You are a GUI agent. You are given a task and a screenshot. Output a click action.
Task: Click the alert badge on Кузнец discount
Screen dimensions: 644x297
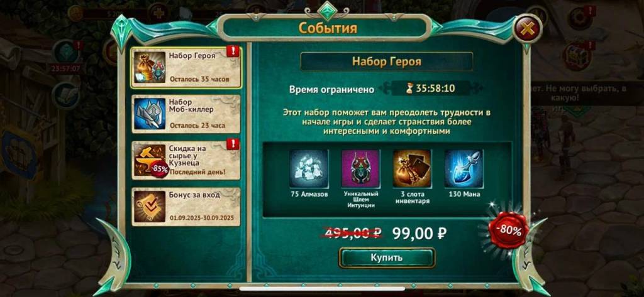[233, 144]
